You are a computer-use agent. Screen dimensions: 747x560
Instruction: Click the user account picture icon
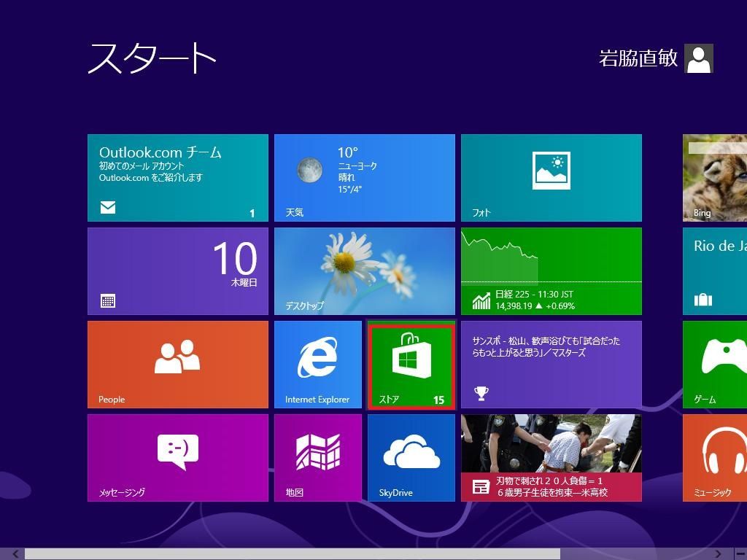pos(698,58)
